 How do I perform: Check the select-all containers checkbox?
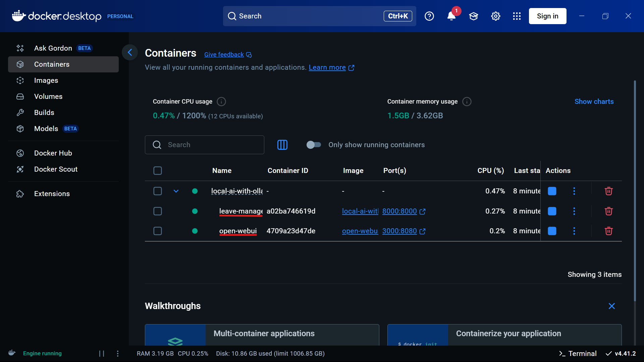click(158, 171)
